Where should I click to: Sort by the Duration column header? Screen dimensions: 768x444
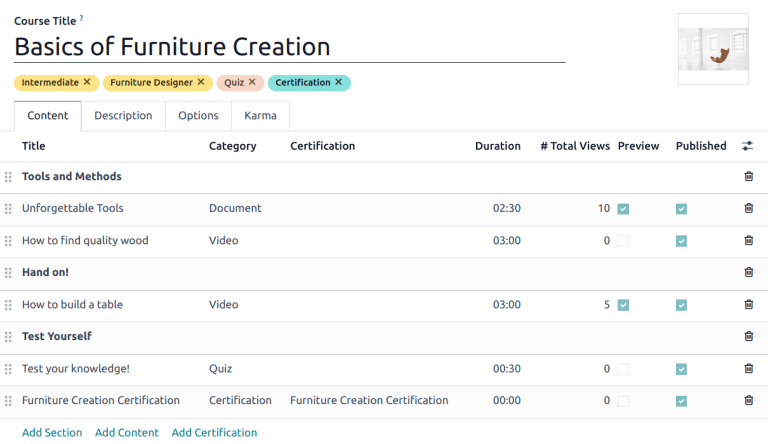[x=497, y=146]
